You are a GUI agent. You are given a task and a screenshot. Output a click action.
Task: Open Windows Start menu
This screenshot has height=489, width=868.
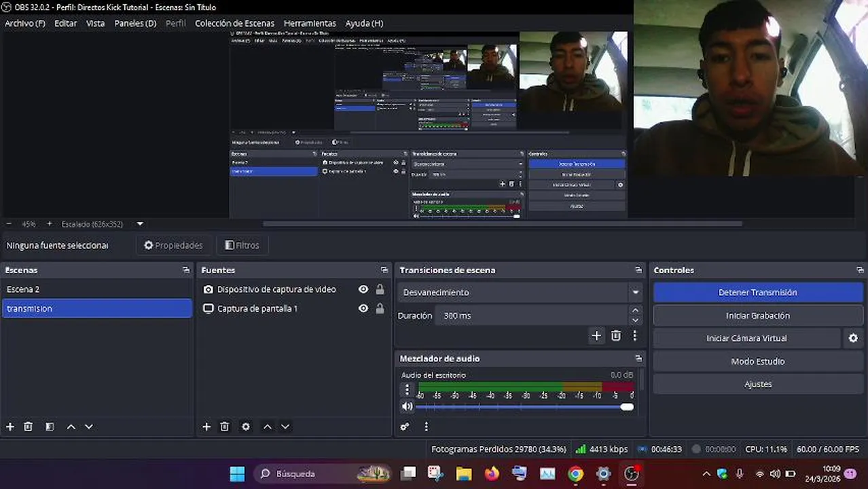point(237,473)
